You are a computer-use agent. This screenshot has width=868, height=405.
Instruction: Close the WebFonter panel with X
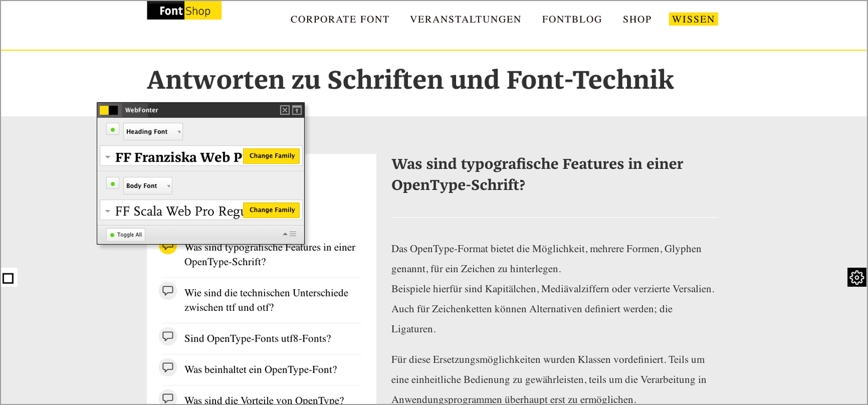pyautogui.click(x=285, y=110)
